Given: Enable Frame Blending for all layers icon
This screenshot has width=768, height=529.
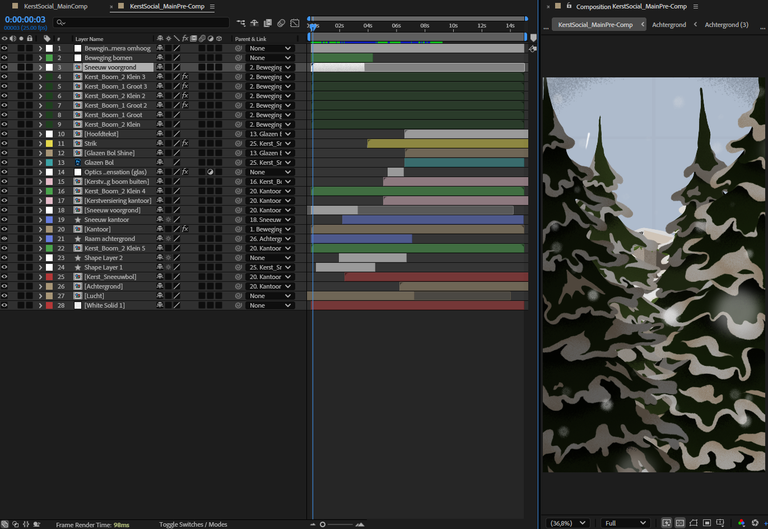Looking at the screenshot, I should (x=268, y=22).
